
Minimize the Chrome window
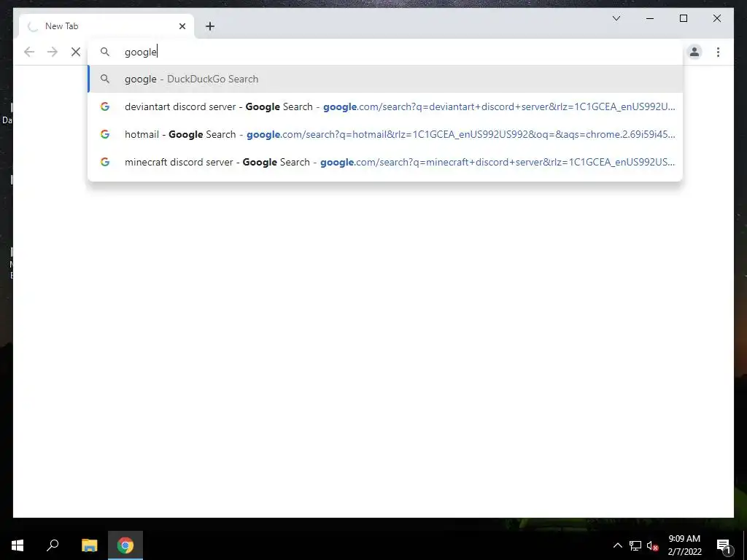[x=650, y=18]
